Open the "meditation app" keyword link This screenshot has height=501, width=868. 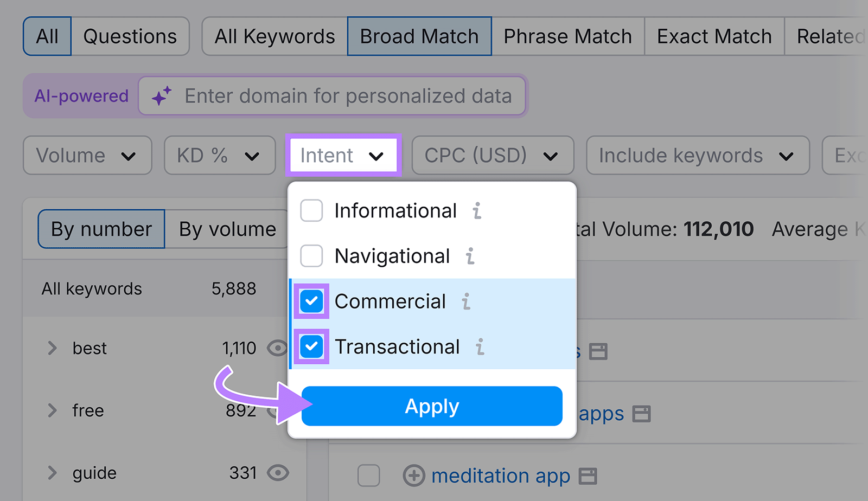500,476
